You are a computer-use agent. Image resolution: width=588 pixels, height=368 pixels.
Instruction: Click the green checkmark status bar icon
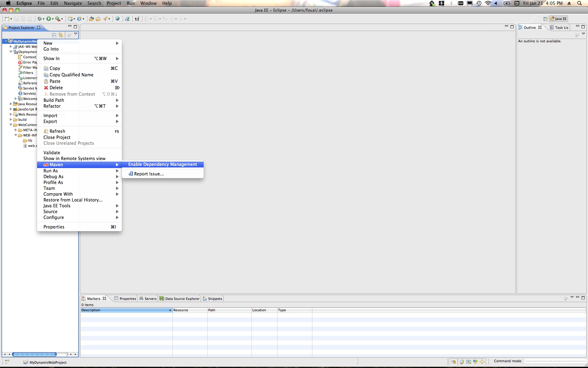click(469, 362)
